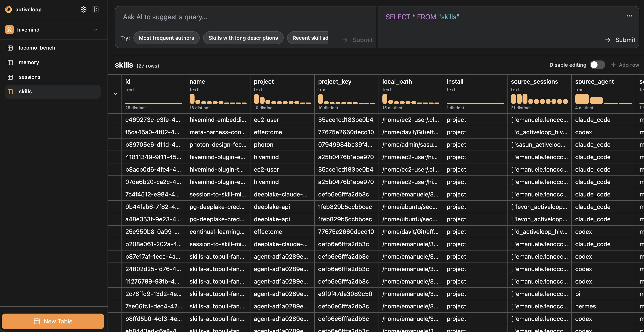
Task: Click the Add row button
Action: pyautogui.click(x=625, y=65)
